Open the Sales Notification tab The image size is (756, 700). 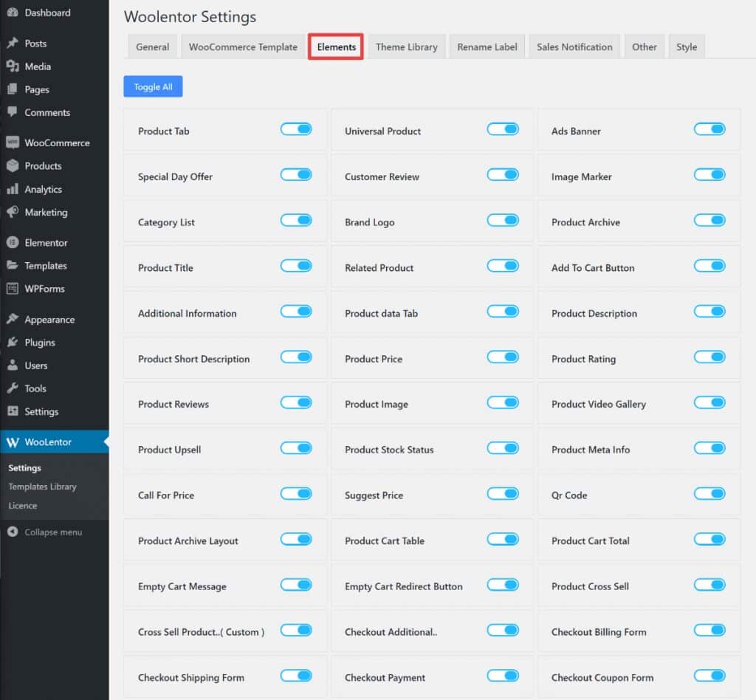click(574, 47)
